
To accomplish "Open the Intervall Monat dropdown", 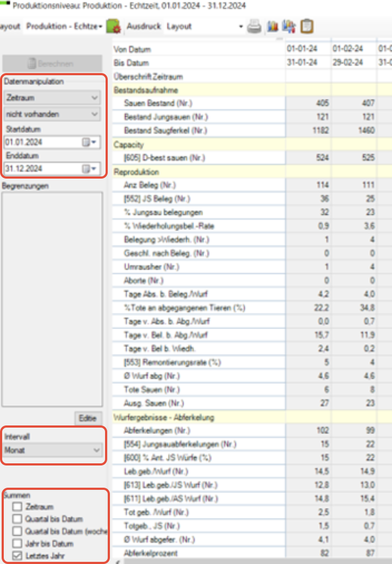I will point(53,450).
